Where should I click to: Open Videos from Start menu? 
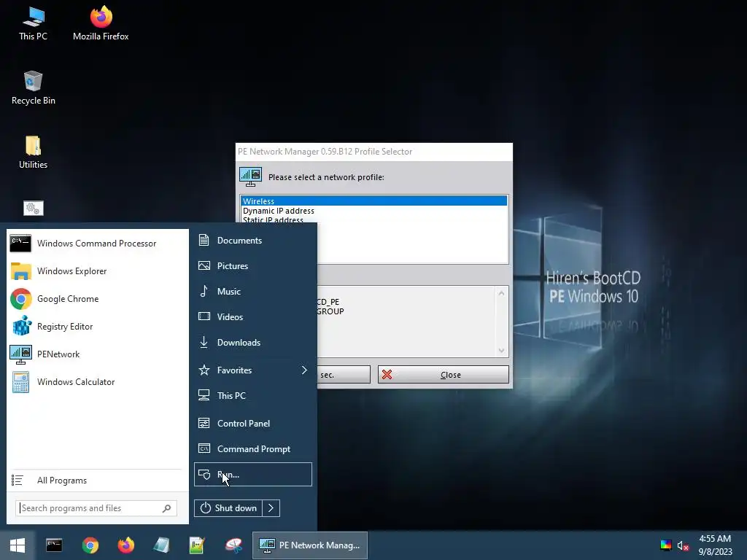[x=253, y=316]
